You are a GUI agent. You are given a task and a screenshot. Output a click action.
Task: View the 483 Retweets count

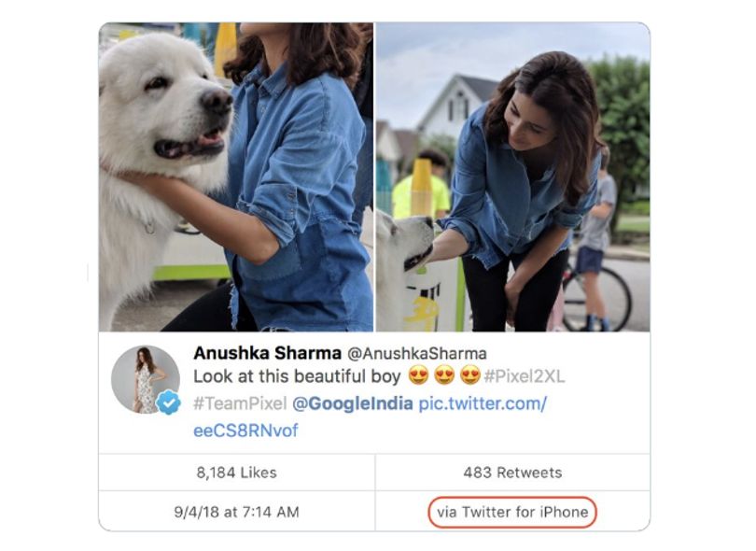tap(512, 473)
